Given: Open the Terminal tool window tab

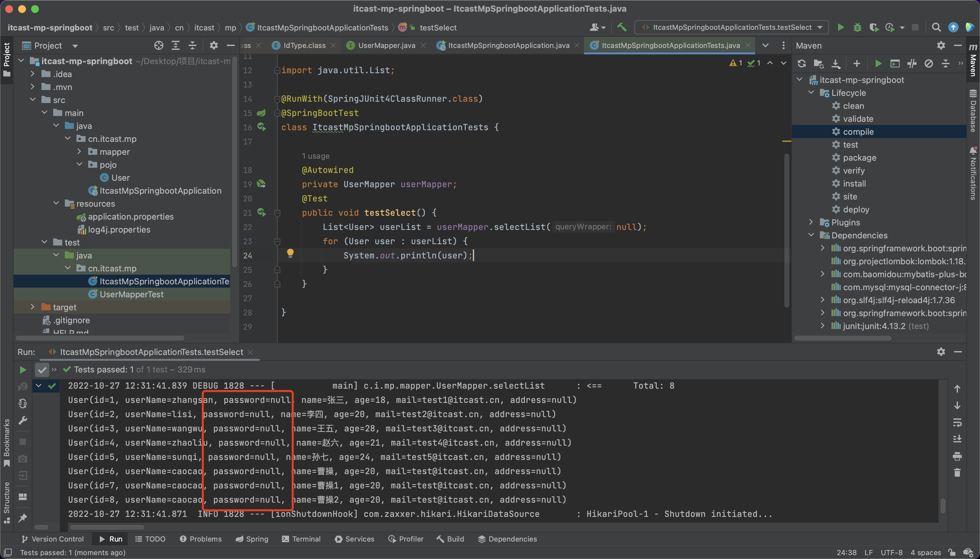Looking at the screenshot, I should 301,539.
